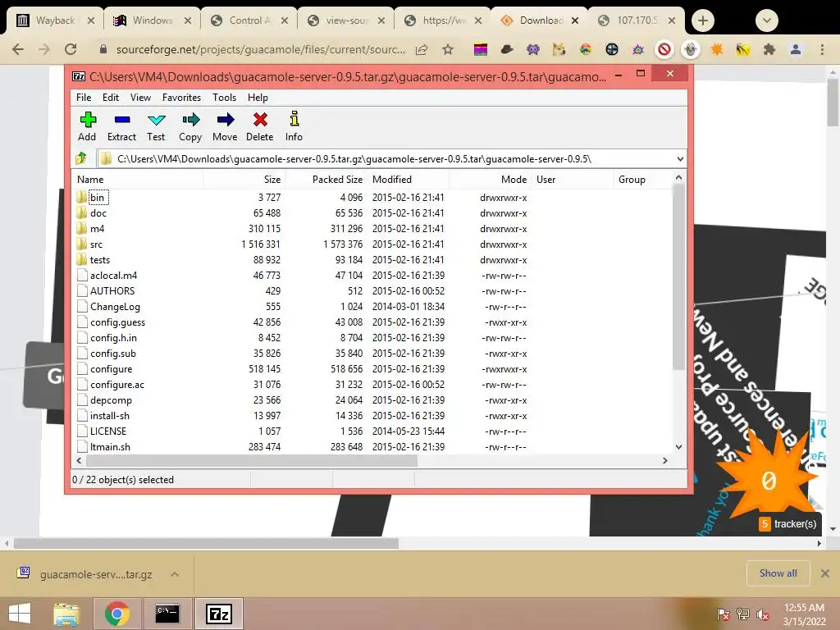Select the tests folder
This screenshot has width=840, height=630.
click(x=99, y=260)
